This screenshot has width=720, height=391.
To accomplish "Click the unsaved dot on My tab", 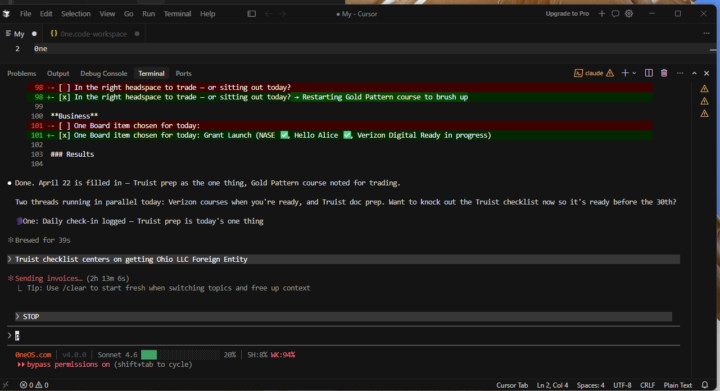I will [34, 34].
